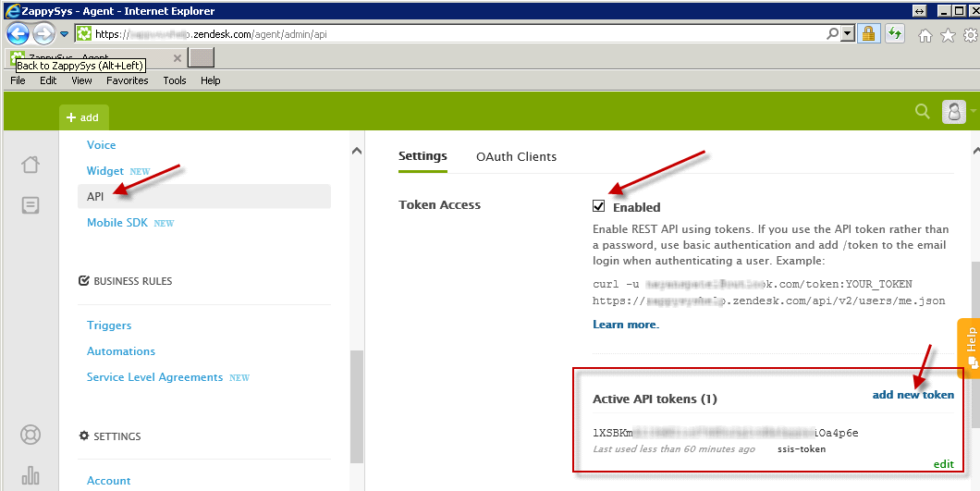This screenshot has height=491, width=980.
Task: Click the Active API tokens (1) heading
Action: (x=655, y=399)
